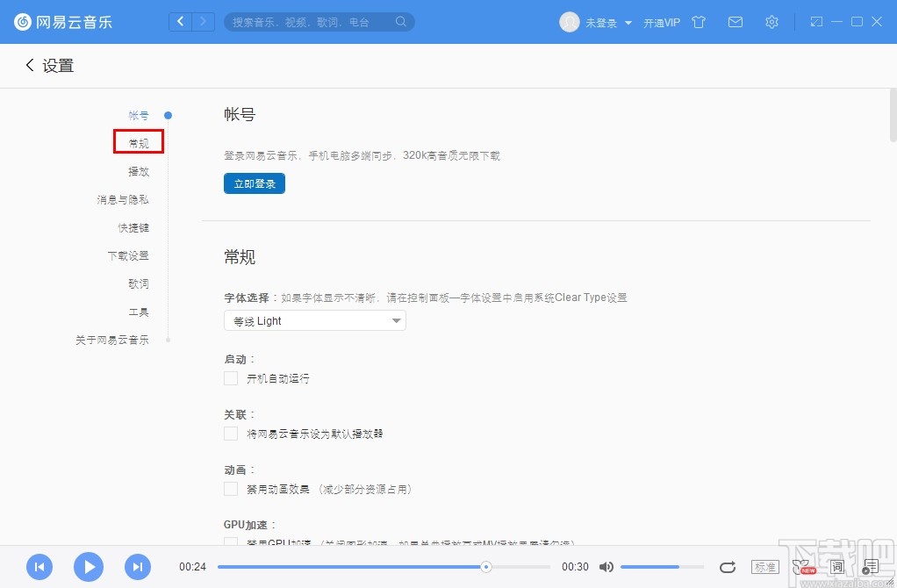
Task: Expand the 未登录 account dropdown arrow
Action: [x=628, y=23]
